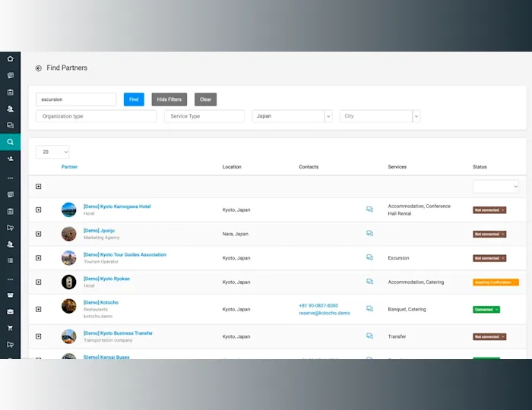The width and height of the screenshot is (532, 410).
Task: Open [Demo] Kansai Buses link
Action: (x=106, y=357)
